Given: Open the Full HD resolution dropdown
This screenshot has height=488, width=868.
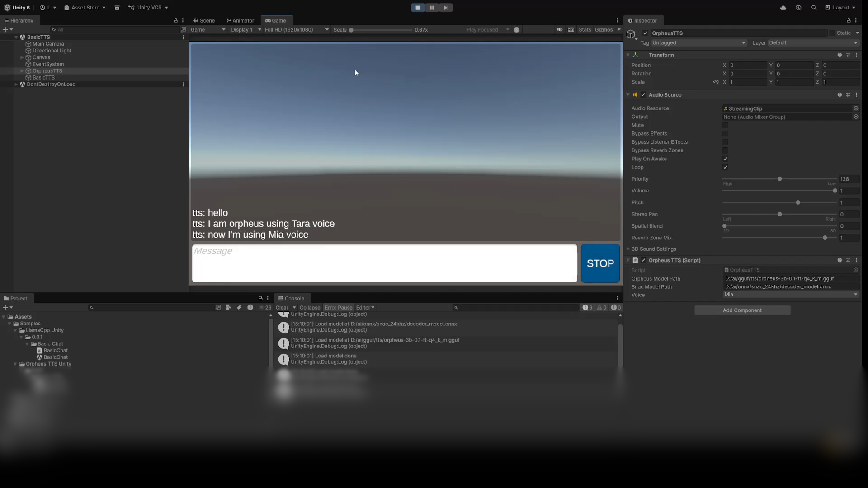Looking at the screenshot, I should point(297,30).
